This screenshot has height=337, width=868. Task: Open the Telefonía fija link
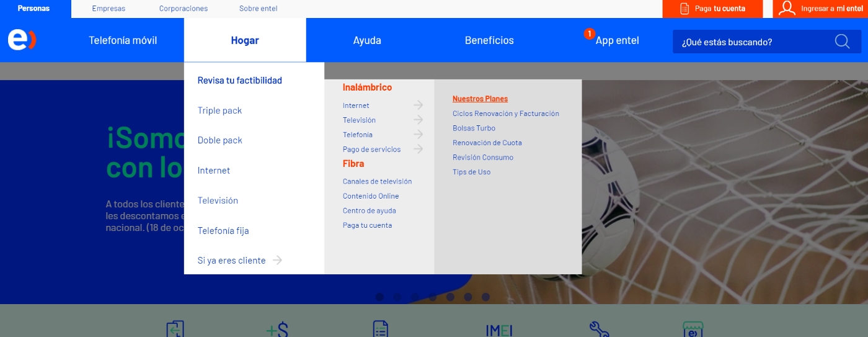pos(223,230)
